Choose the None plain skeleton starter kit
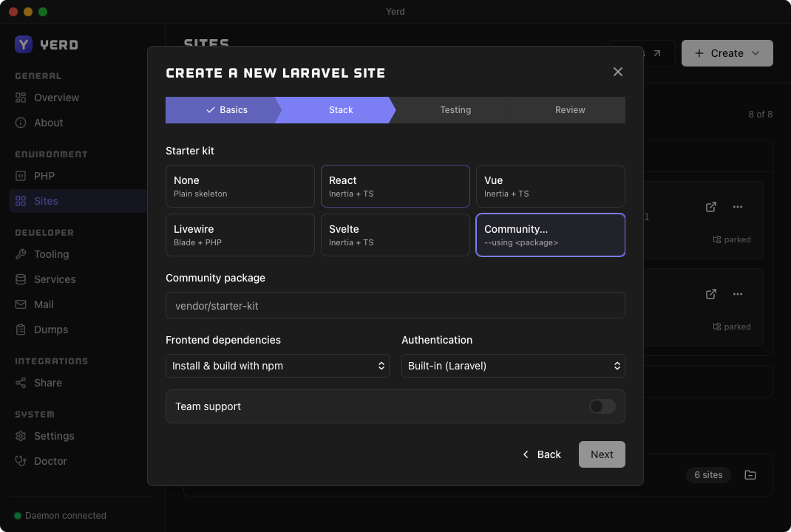791x532 pixels. [x=240, y=186]
